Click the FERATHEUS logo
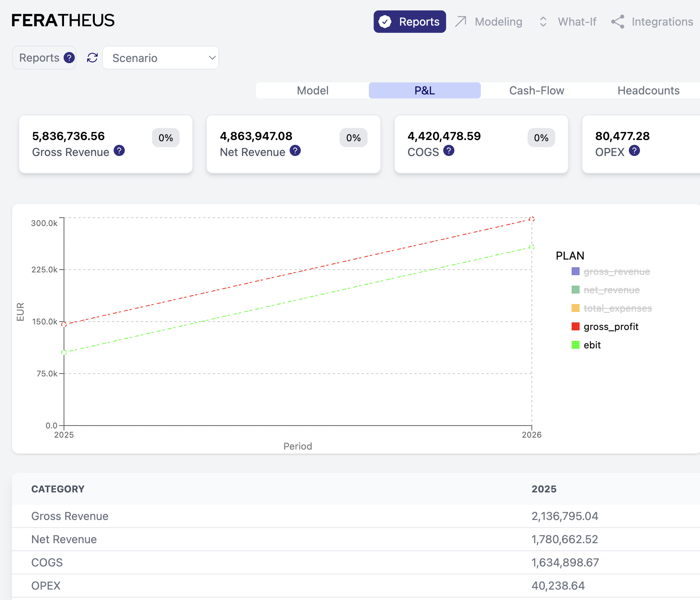 tap(63, 20)
